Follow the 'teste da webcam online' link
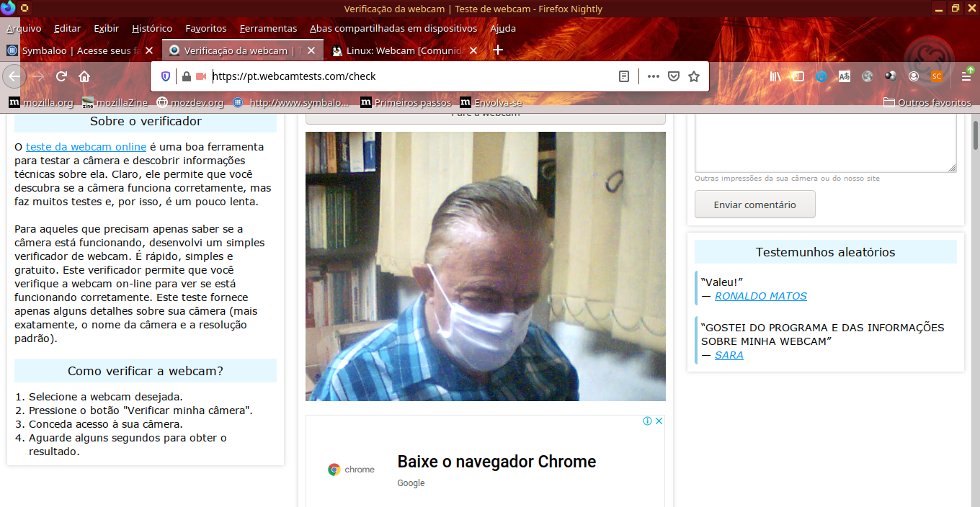The width and height of the screenshot is (980, 507). click(86, 147)
